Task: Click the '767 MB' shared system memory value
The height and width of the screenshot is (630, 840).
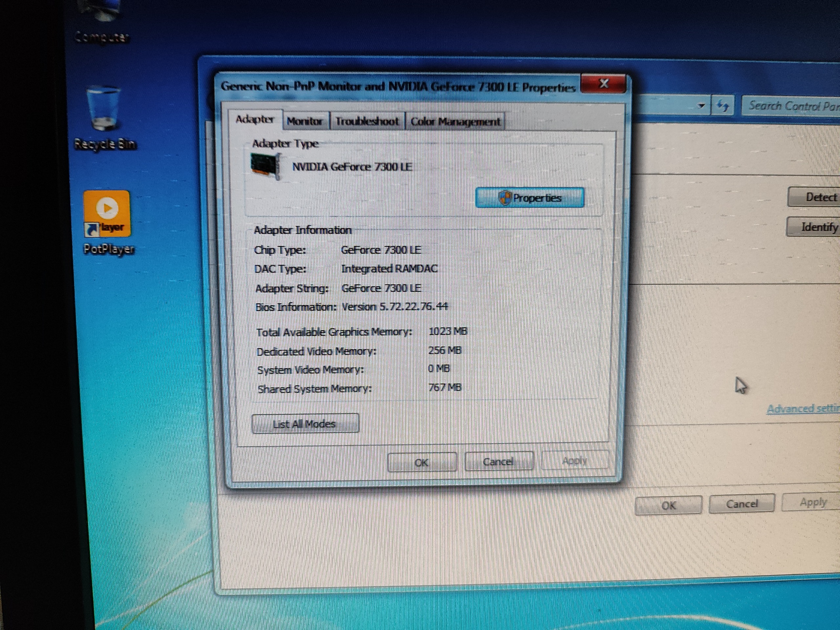Action: click(x=444, y=387)
